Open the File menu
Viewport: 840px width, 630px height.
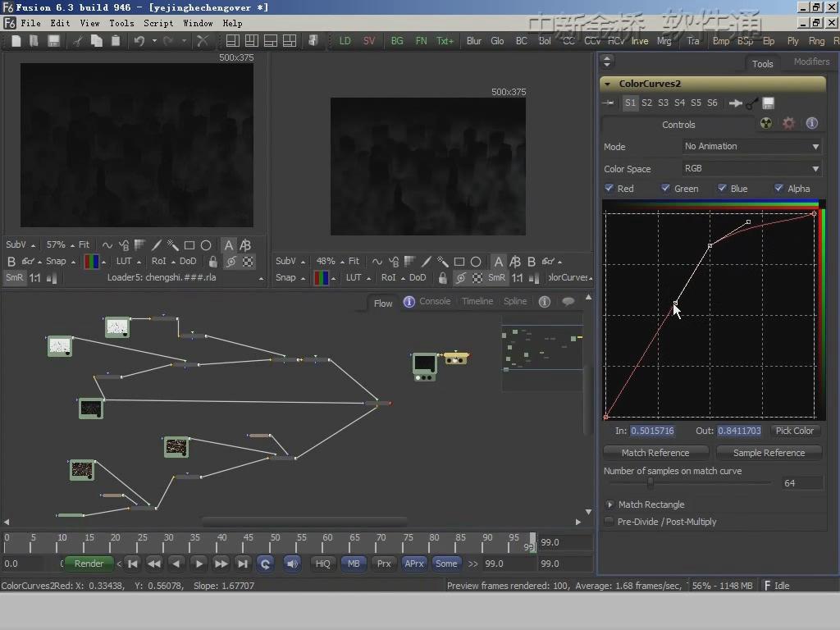tap(30, 23)
